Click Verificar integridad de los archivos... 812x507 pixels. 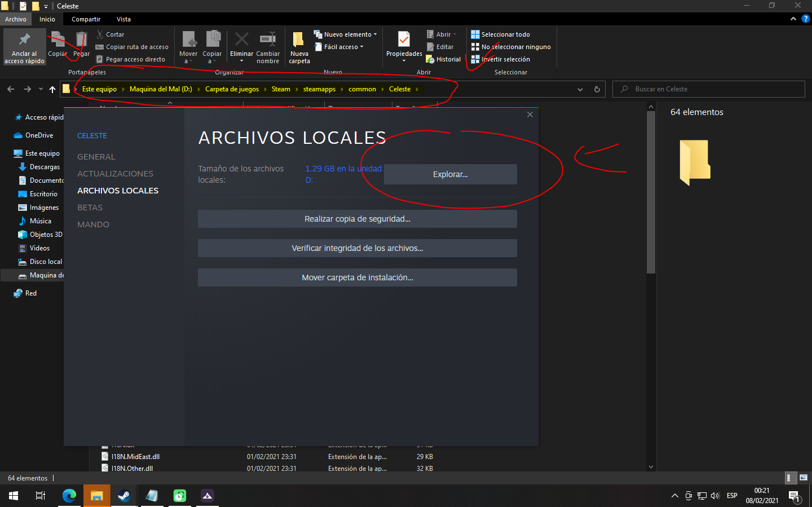tap(357, 248)
